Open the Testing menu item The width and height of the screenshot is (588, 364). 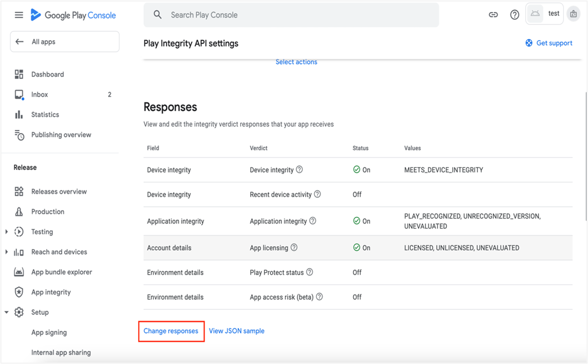(42, 231)
